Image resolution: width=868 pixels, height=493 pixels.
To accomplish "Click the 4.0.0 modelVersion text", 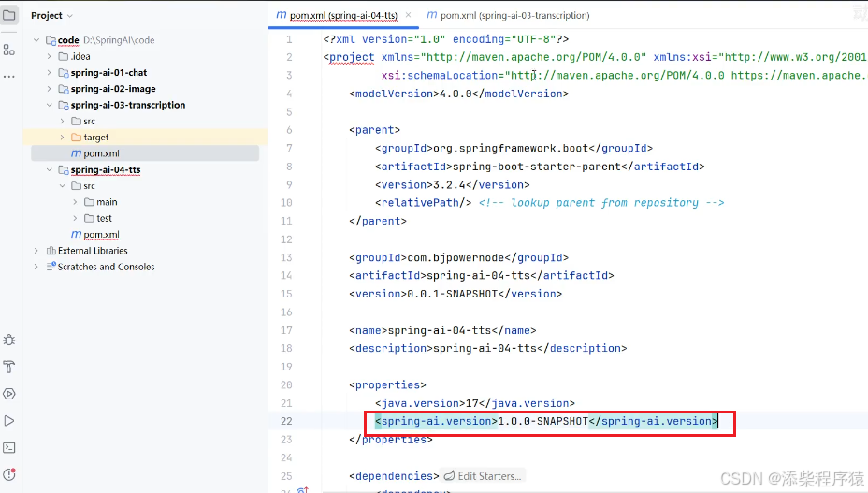I will click(456, 94).
